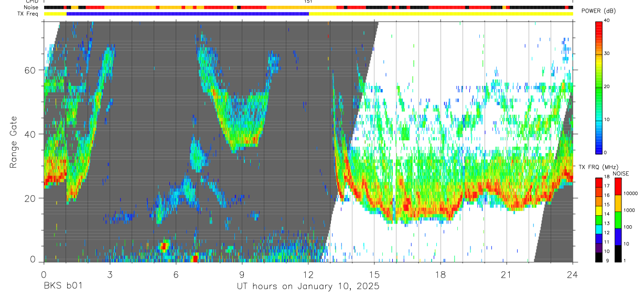This screenshot has height=297, width=644.
Task: Click the yellow TX Freq strip after 12 UT
Action: pos(441,14)
